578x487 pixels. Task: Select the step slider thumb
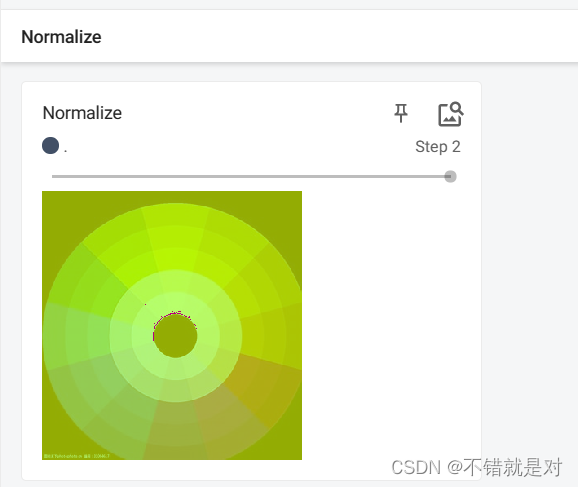pos(450,176)
